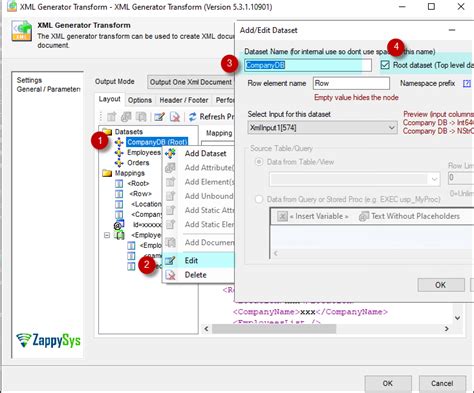Select Settings in left panel
The height and width of the screenshot is (393, 474).
point(29,80)
